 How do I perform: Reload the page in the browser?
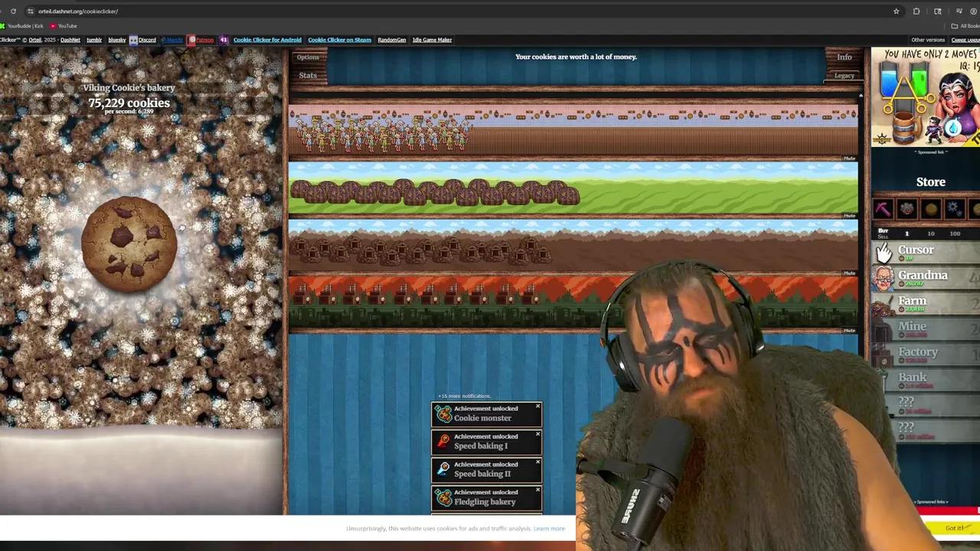13,11
